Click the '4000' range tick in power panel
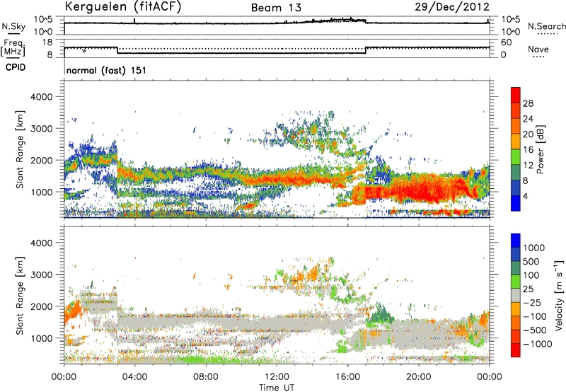This screenshot has height=392, width=566. click(42, 97)
